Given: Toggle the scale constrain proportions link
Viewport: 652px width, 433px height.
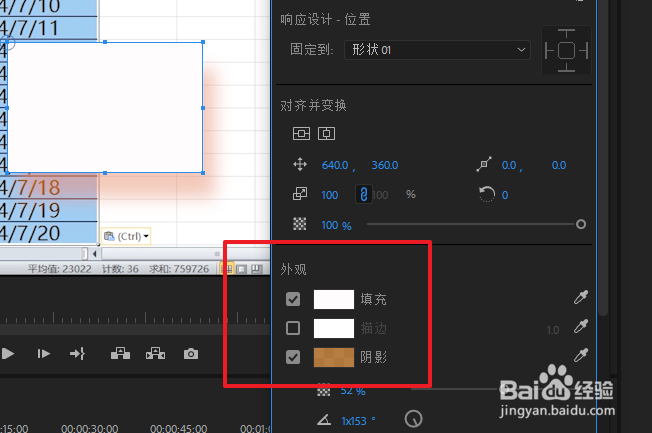Looking at the screenshot, I should click(x=363, y=194).
